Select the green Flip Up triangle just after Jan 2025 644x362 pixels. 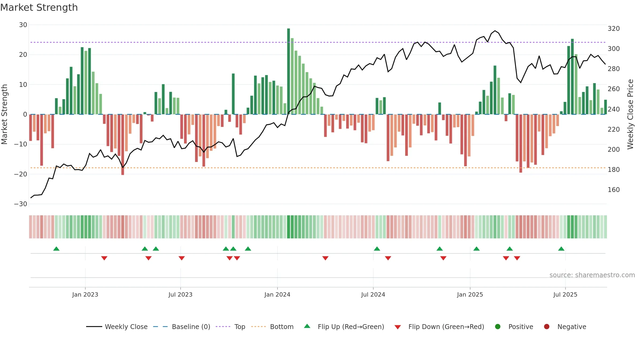click(477, 249)
